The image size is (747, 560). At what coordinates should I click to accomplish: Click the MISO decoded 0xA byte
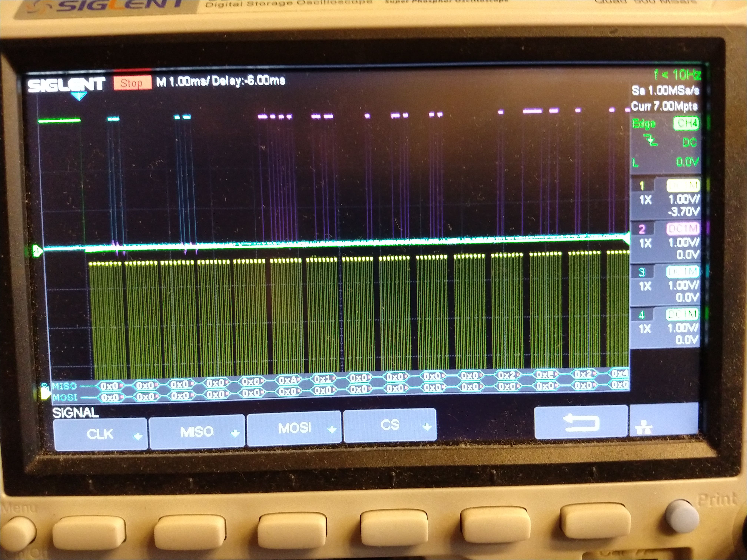tap(288, 380)
